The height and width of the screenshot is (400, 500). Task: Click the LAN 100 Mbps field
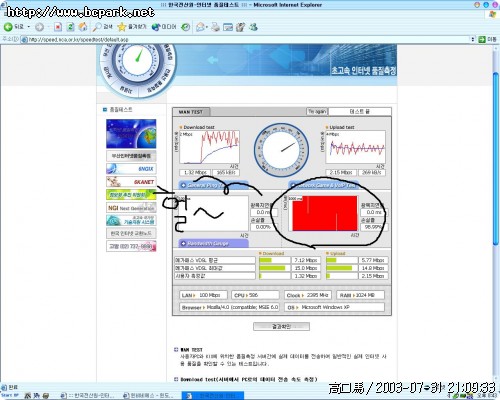203,295
